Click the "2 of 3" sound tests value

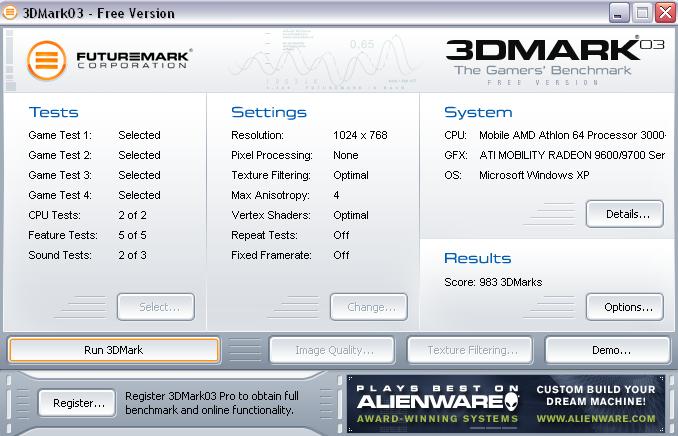tap(132, 255)
